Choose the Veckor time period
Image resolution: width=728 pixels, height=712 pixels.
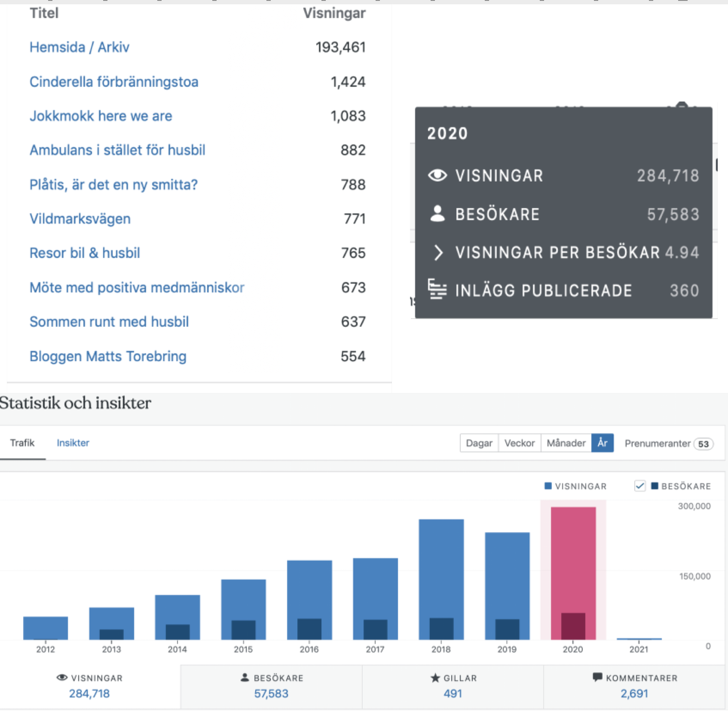click(519, 443)
